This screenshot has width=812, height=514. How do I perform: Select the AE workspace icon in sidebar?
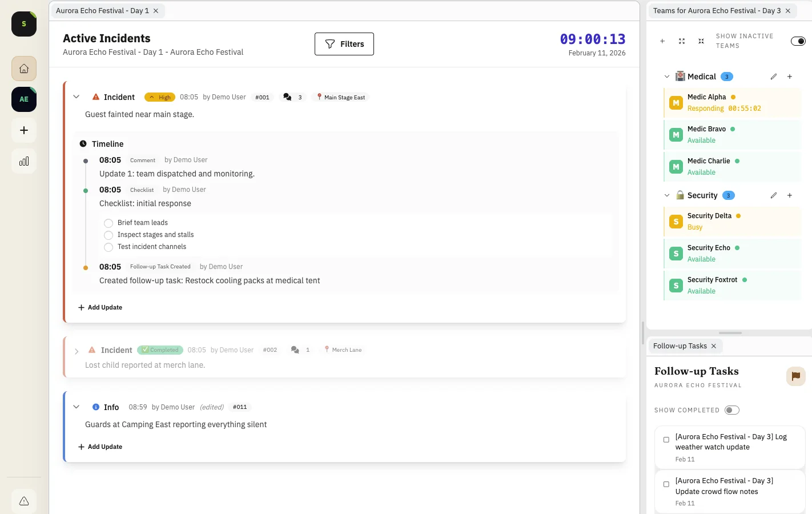tap(23, 99)
